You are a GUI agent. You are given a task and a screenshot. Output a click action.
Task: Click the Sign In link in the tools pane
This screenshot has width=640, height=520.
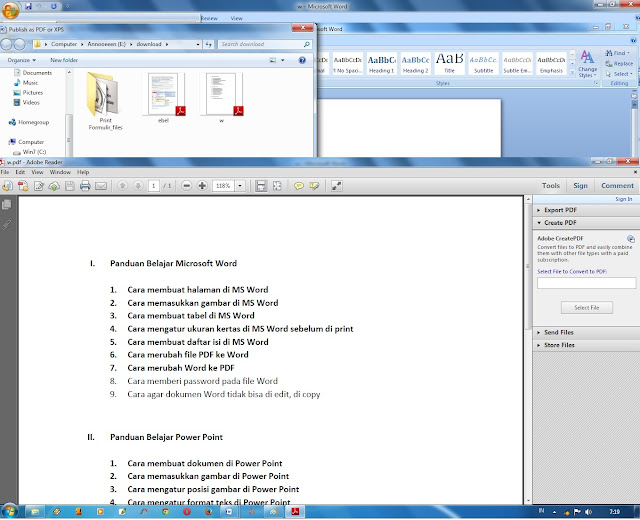624,199
